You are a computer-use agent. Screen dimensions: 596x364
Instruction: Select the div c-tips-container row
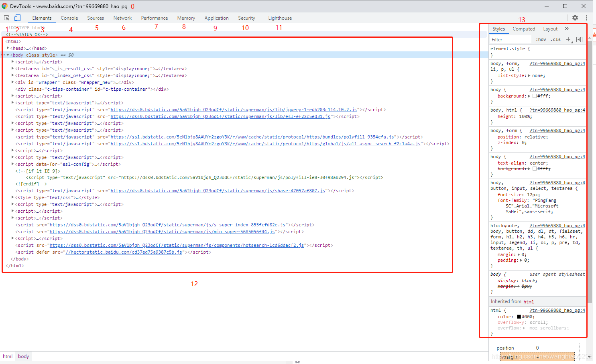pyautogui.click(x=92, y=89)
